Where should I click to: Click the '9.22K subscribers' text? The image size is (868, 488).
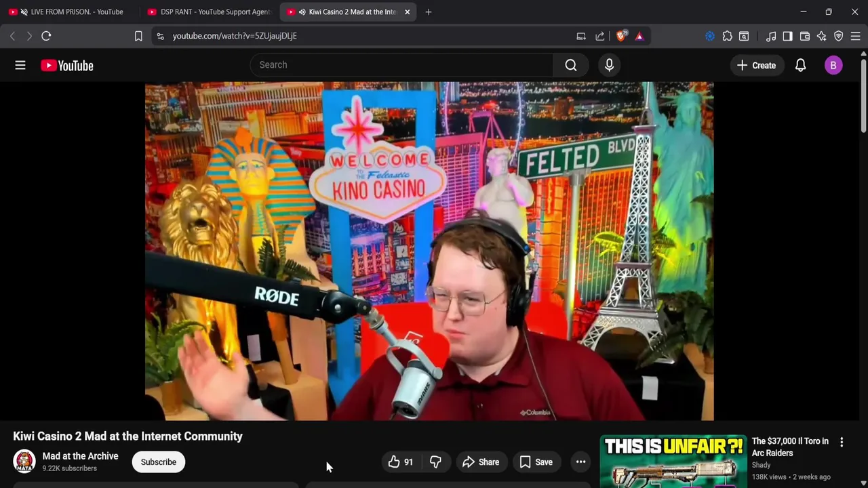tap(69, 468)
